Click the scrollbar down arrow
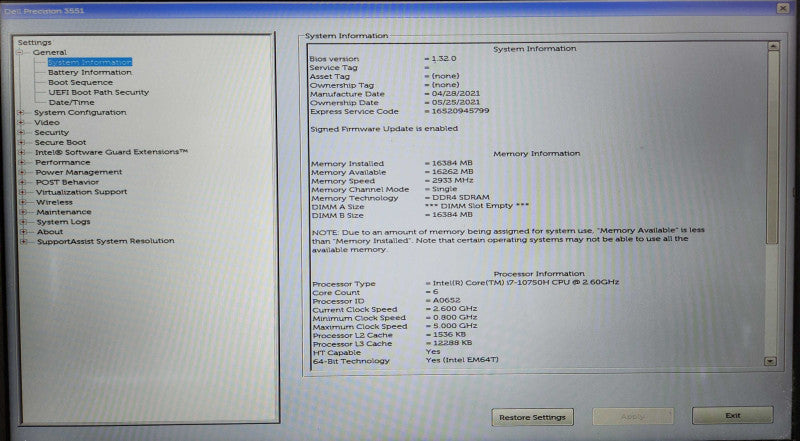This screenshot has width=800, height=441. (770, 361)
